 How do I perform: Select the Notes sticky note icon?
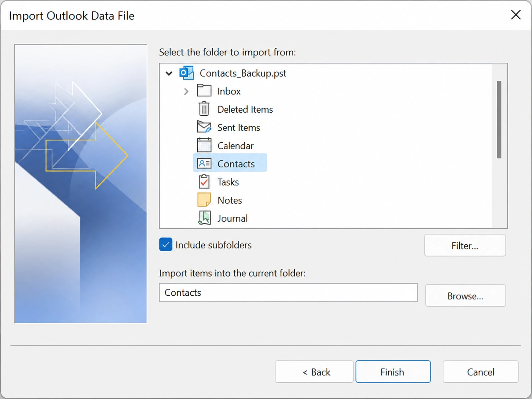pyautogui.click(x=204, y=200)
